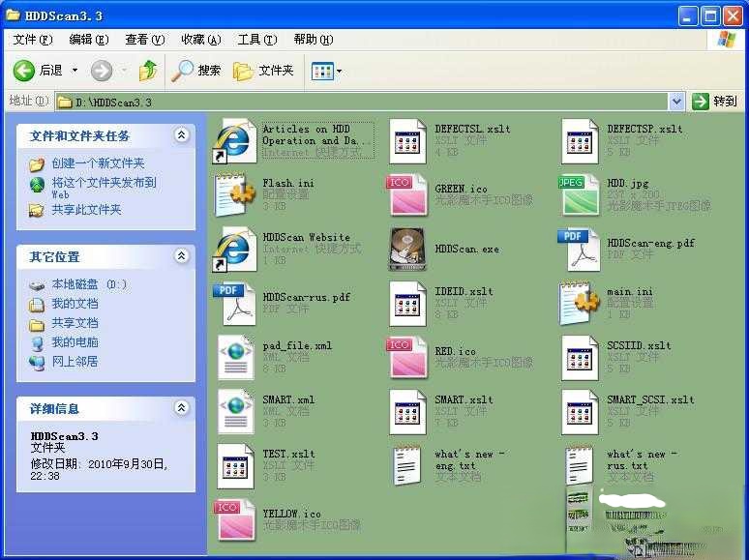Select the TEST.xslt file icon
Viewport: 749px width, 560px height.
coord(235,466)
